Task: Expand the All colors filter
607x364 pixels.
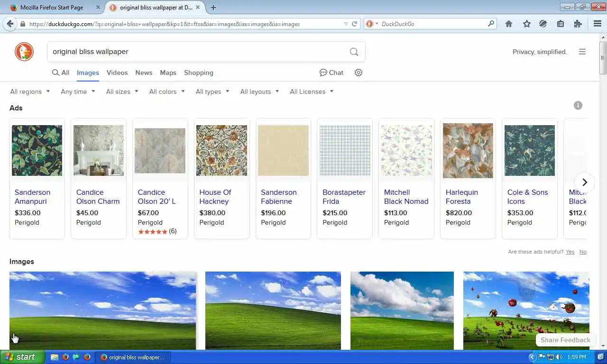Action: pos(167,91)
